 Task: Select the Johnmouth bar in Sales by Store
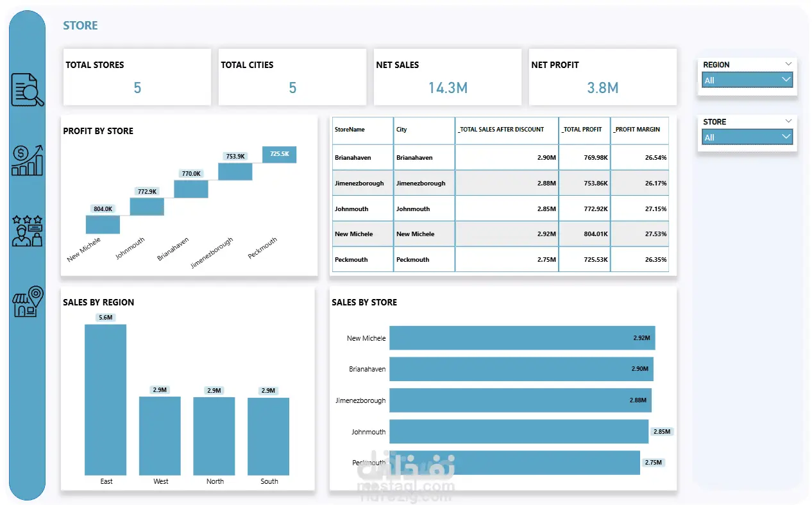(519, 431)
